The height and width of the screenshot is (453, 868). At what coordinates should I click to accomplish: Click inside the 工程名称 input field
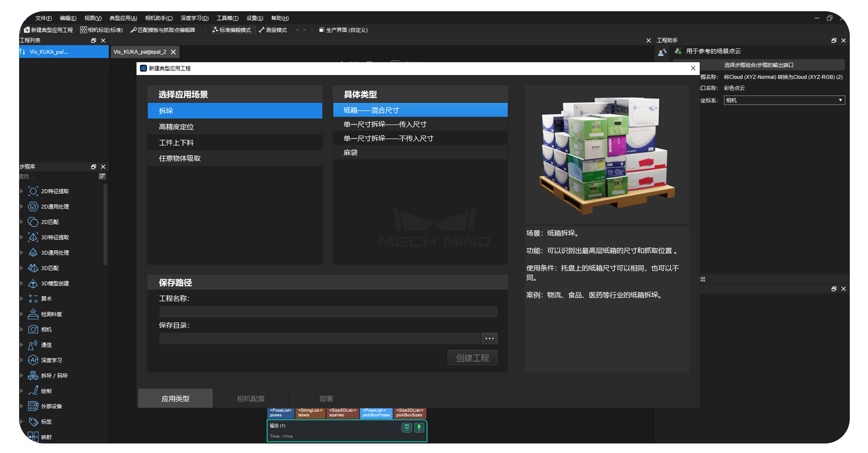(x=328, y=312)
